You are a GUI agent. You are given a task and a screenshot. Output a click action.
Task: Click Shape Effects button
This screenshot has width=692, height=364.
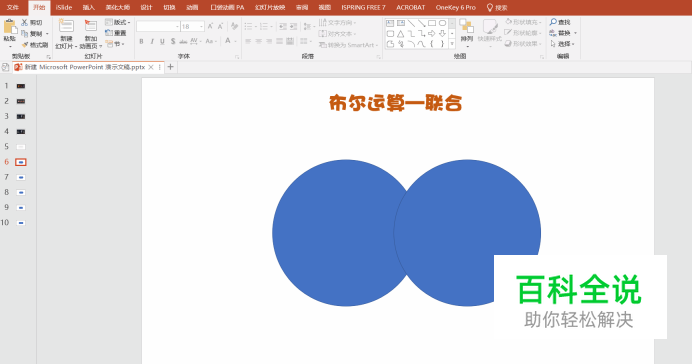[523, 44]
